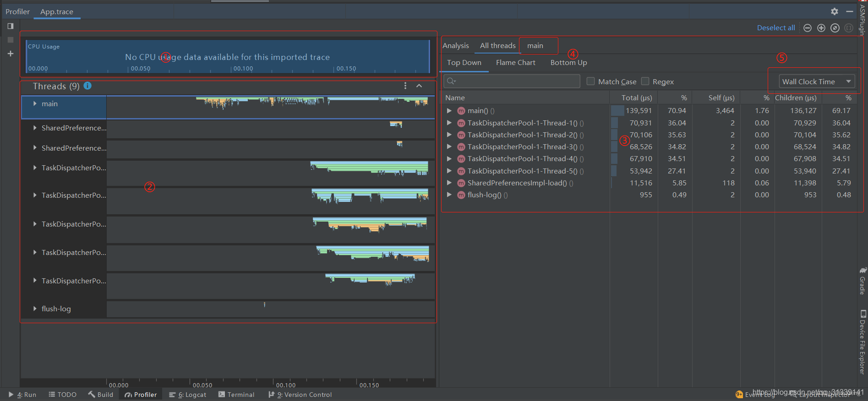Stop the current profiling session

click(x=11, y=40)
